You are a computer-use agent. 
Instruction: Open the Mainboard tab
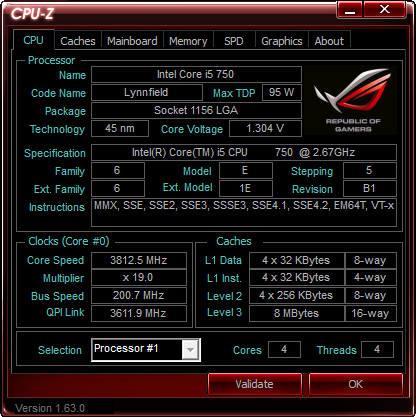point(132,41)
